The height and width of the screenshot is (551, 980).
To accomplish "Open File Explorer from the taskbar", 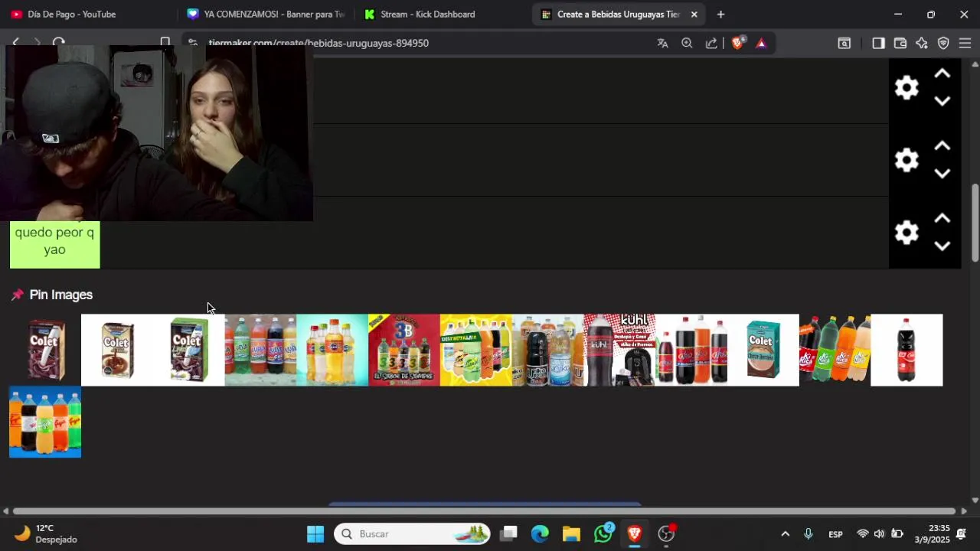I will 571,533.
